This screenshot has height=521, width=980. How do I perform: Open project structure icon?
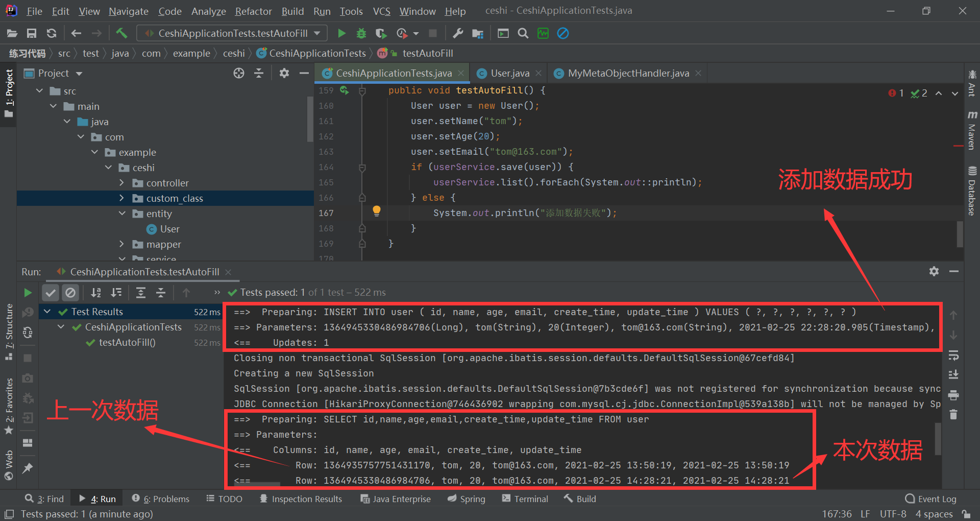(478, 33)
